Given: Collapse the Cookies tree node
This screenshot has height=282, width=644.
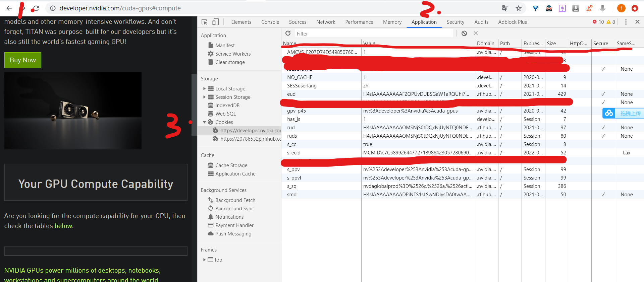Looking at the screenshot, I should click(x=204, y=122).
